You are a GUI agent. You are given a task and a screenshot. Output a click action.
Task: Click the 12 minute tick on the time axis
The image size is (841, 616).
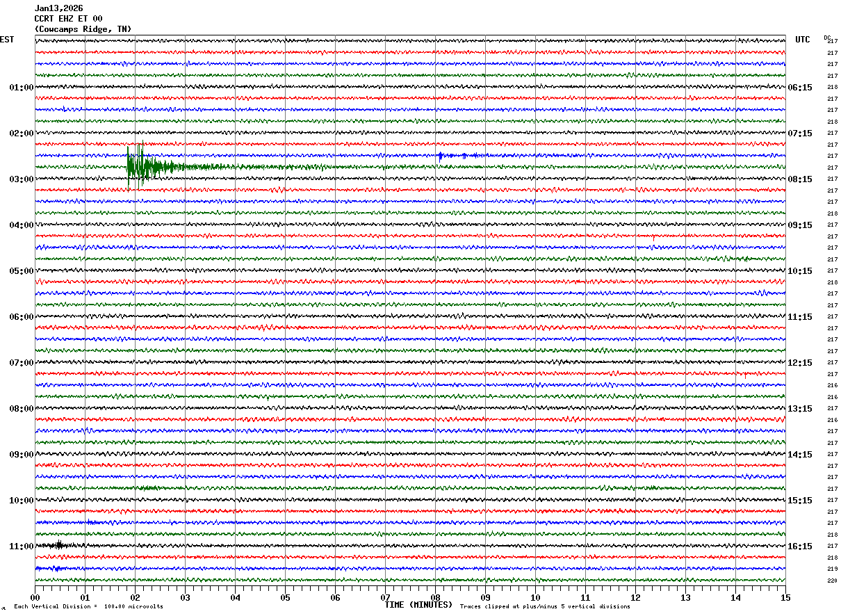[x=635, y=597]
